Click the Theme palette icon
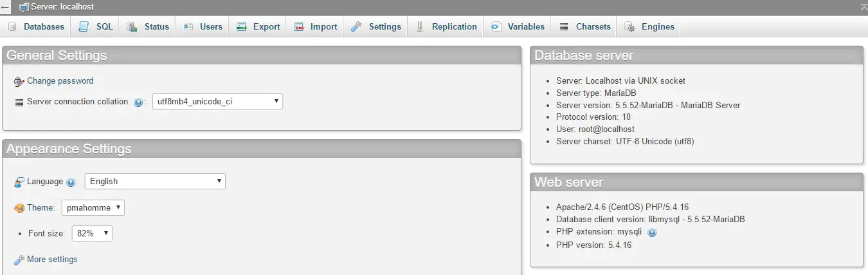Viewport: 868px width, 275px height. [19, 208]
